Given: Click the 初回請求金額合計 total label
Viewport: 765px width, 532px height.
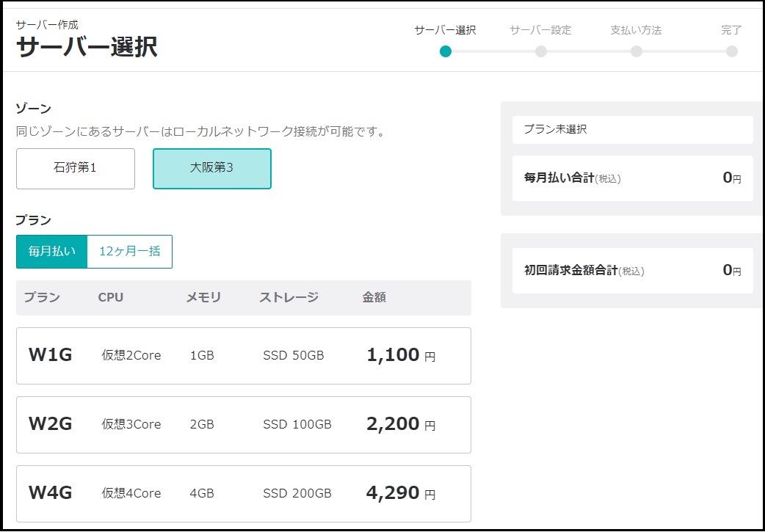Looking at the screenshot, I should click(x=584, y=271).
